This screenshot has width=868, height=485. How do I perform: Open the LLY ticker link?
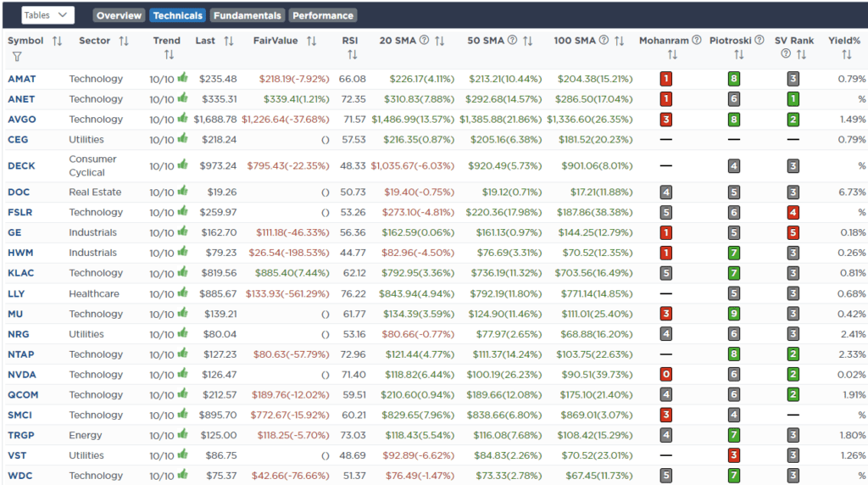[x=16, y=294]
